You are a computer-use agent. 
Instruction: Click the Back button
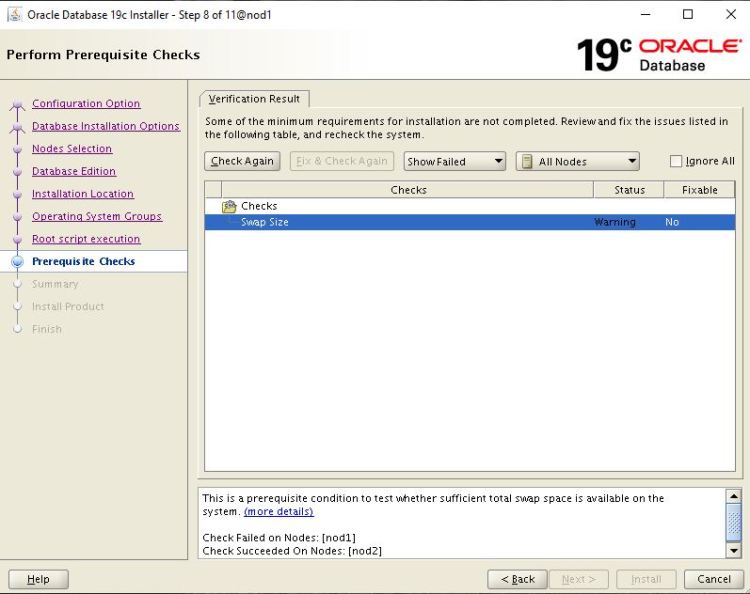click(x=518, y=579)
